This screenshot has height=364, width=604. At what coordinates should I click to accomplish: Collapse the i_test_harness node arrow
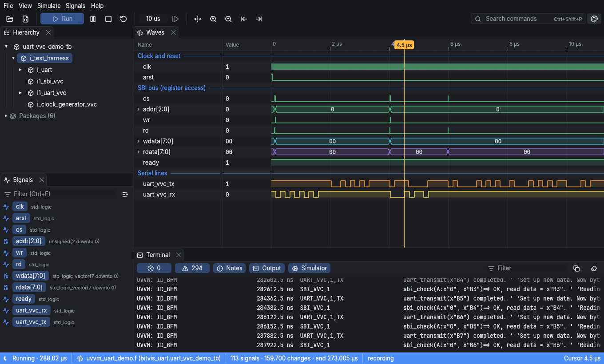point(13,58)
